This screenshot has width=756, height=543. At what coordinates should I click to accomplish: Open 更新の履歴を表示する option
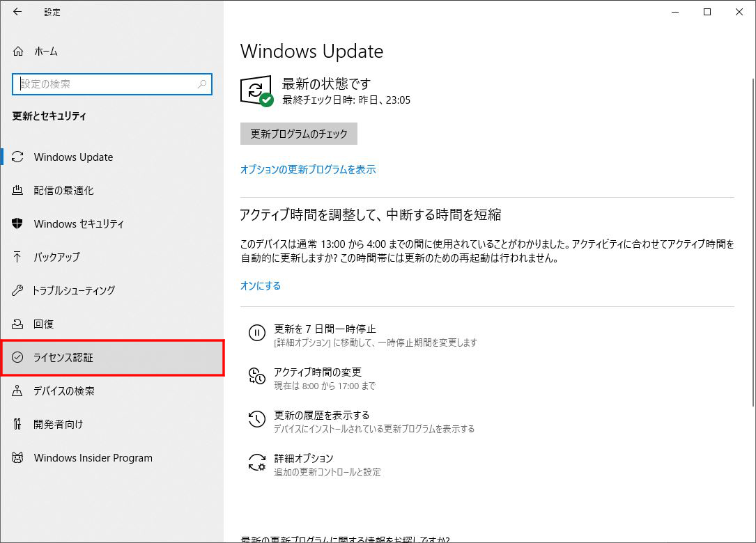361,421
